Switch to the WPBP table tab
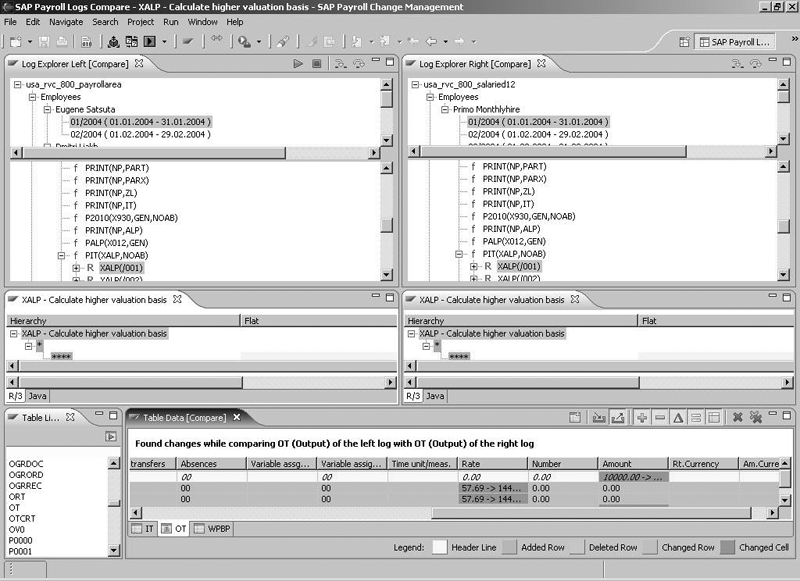The height and width of the screenshot is (581, 800). tap(212, 527)
